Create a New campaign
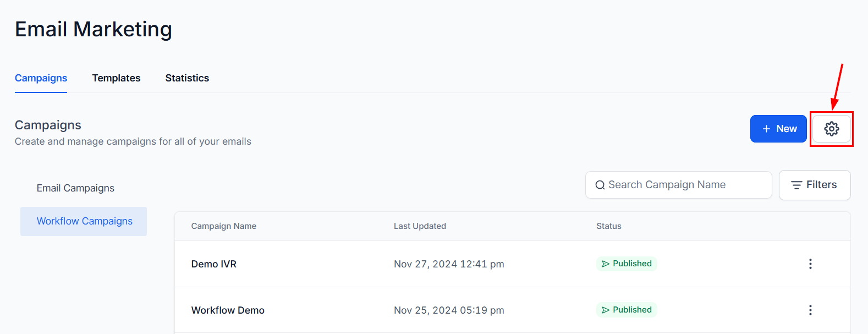The image size is (868, 334). coord(778,129)
